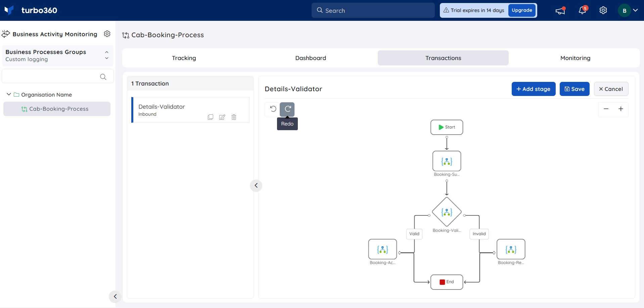Click the Invalid branch label

click(479, 234)
